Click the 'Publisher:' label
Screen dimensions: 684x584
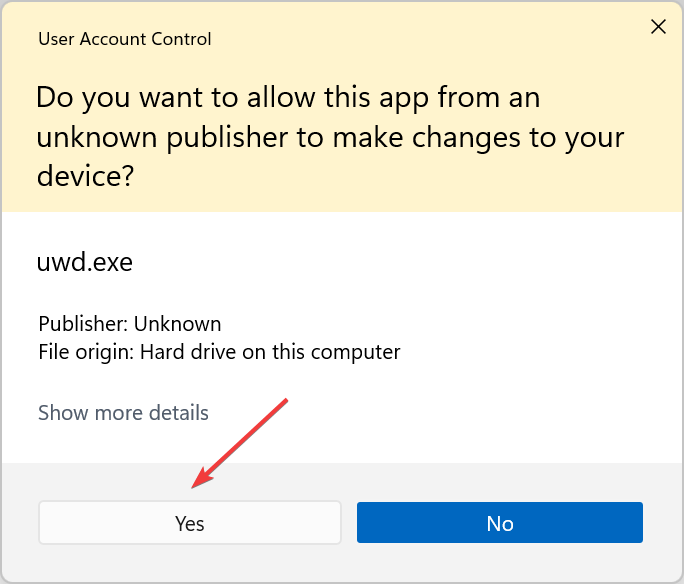tap(83, 324)
